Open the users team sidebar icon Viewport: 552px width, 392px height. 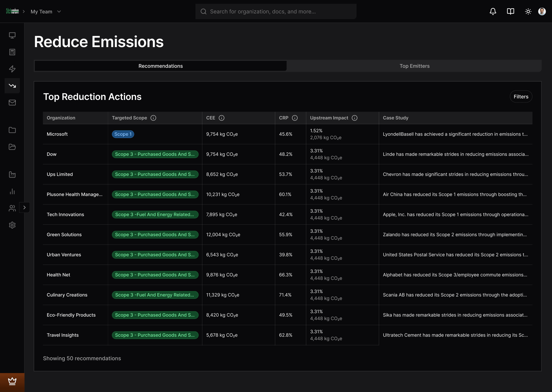[12, 208]
